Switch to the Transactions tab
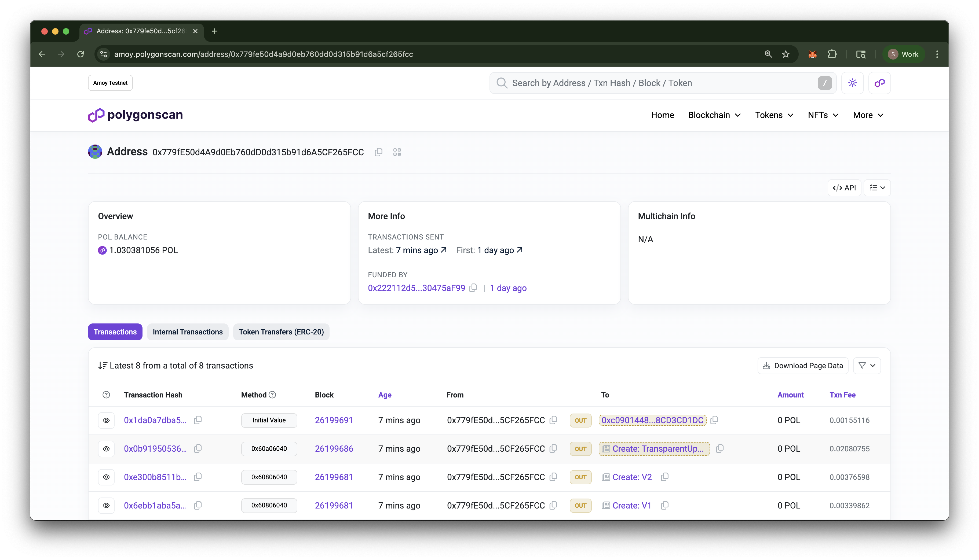Screen dimensions: 979x560 point(115,331)
